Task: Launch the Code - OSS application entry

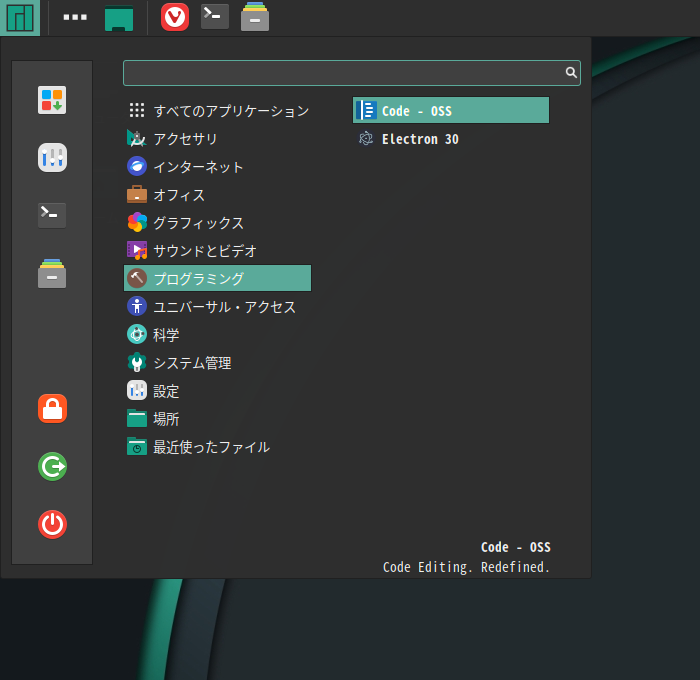Action: point(451,110)
